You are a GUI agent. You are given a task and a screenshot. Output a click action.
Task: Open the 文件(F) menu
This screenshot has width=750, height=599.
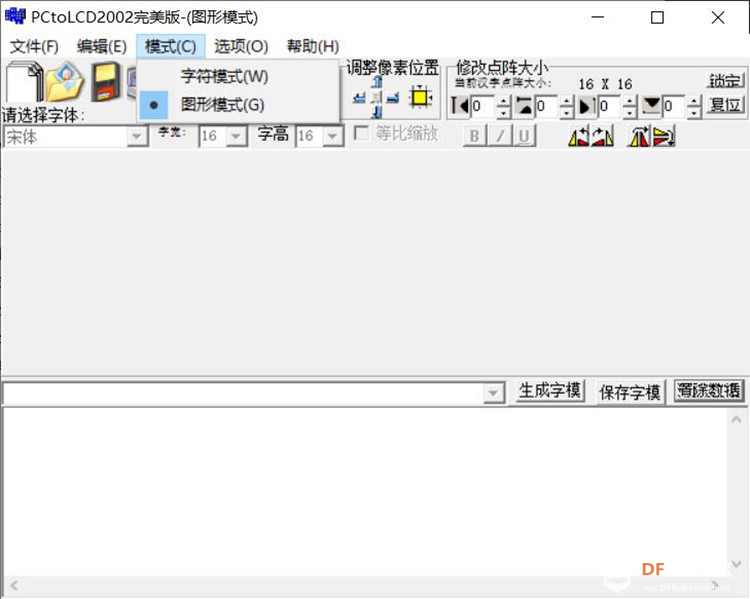click(x=34, y=46)
